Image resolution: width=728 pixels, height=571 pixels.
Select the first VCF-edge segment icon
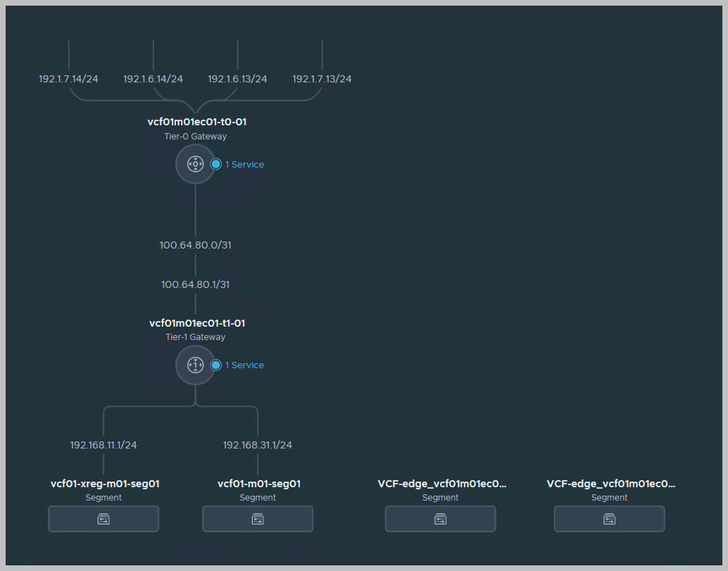coord(440,519)
